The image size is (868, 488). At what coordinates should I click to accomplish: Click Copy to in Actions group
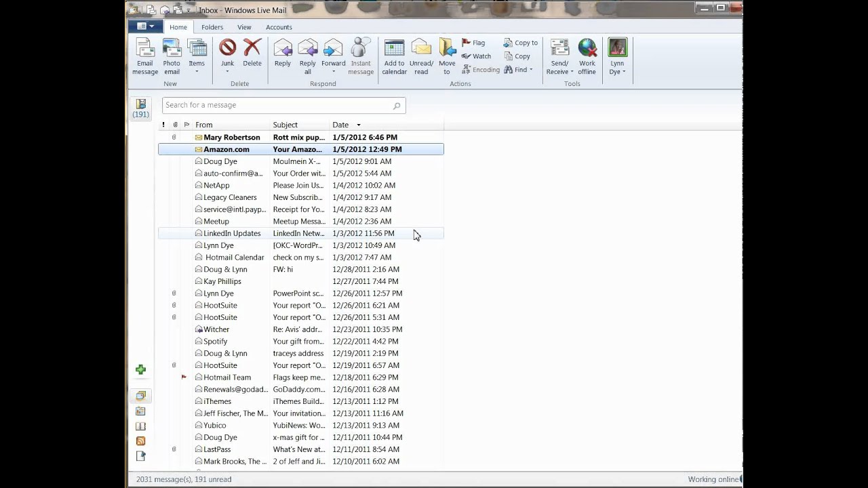pos(520,43)
